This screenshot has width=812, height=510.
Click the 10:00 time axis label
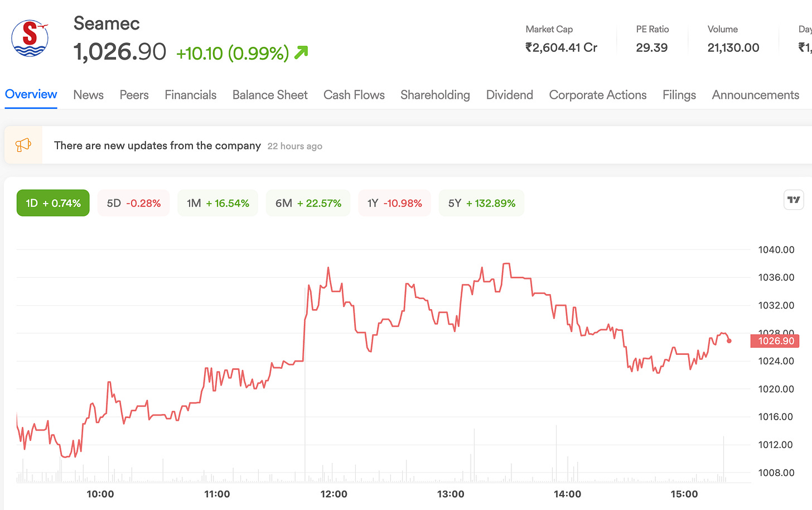(100, 494)
